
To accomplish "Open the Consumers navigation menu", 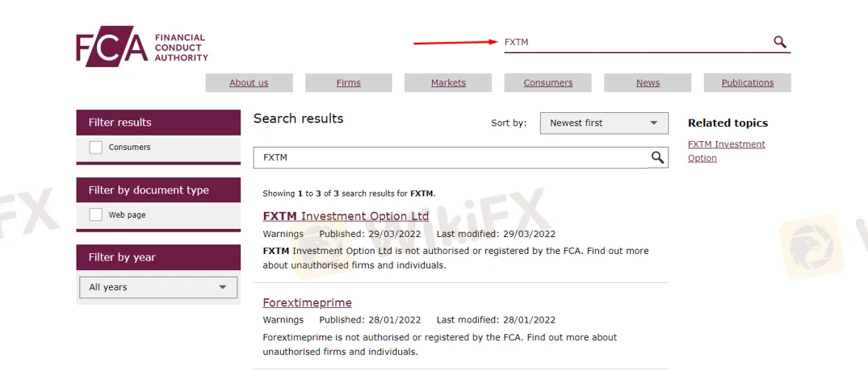I will click(548, 83).
